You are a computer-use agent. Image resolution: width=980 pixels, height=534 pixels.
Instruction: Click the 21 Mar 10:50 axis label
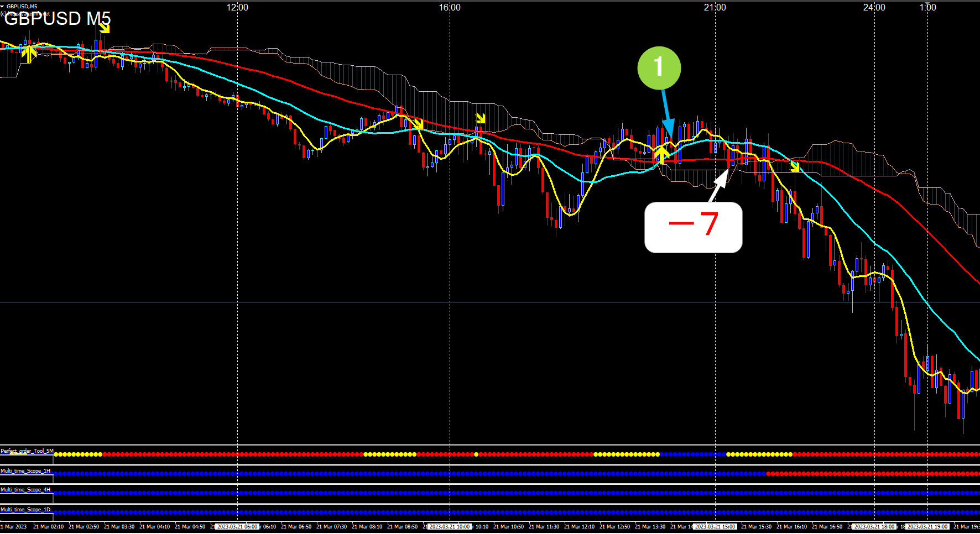[508, 527]
